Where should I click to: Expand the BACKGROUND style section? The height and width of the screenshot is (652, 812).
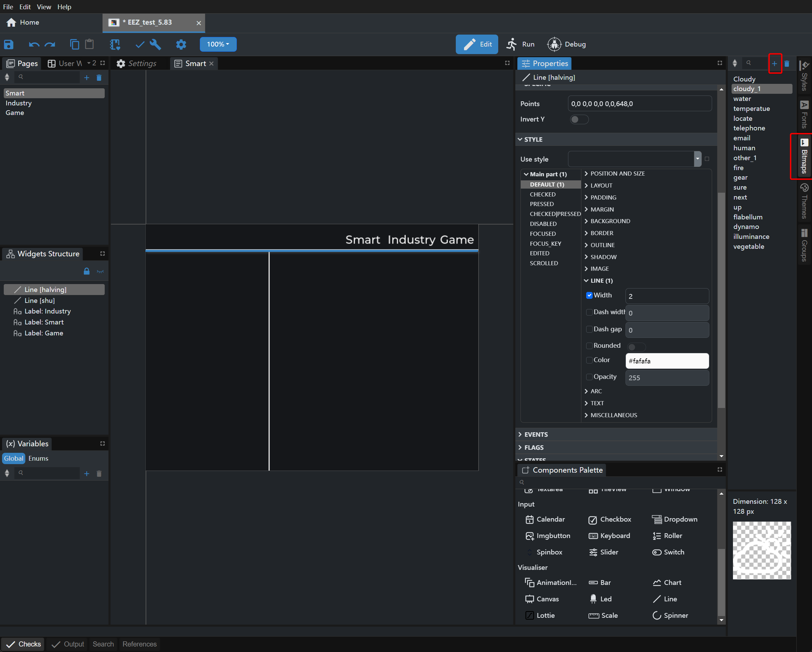click(x=610, y=221)
